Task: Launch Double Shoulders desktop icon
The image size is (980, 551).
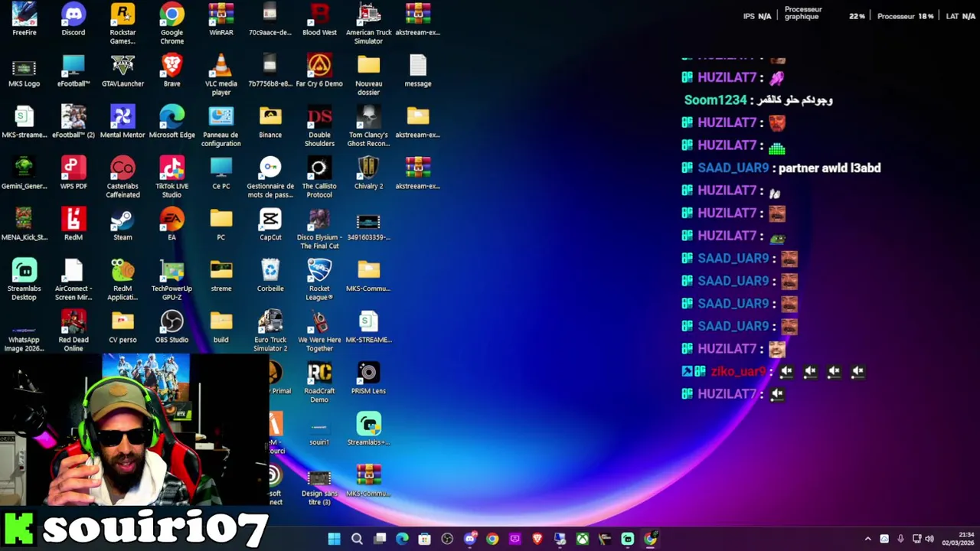Action: coord(319,126)
